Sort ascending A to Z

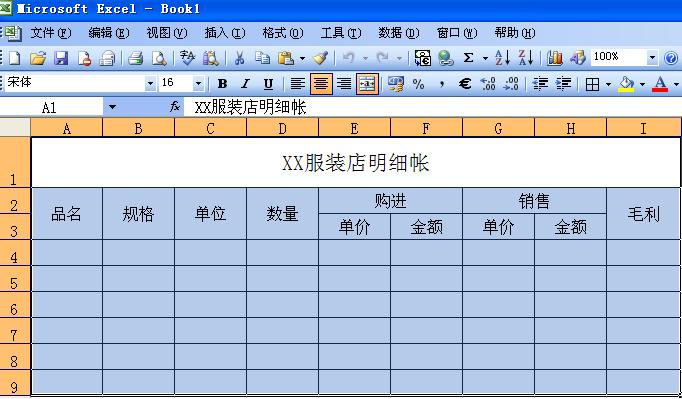[502, 58]
